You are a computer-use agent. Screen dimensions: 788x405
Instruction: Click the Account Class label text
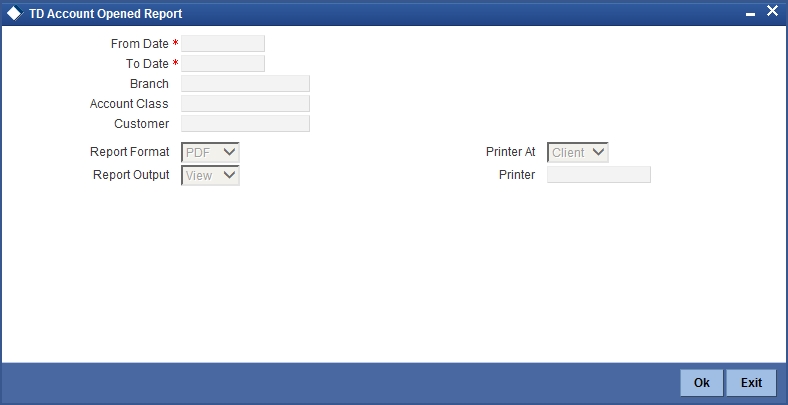[129, 104]
